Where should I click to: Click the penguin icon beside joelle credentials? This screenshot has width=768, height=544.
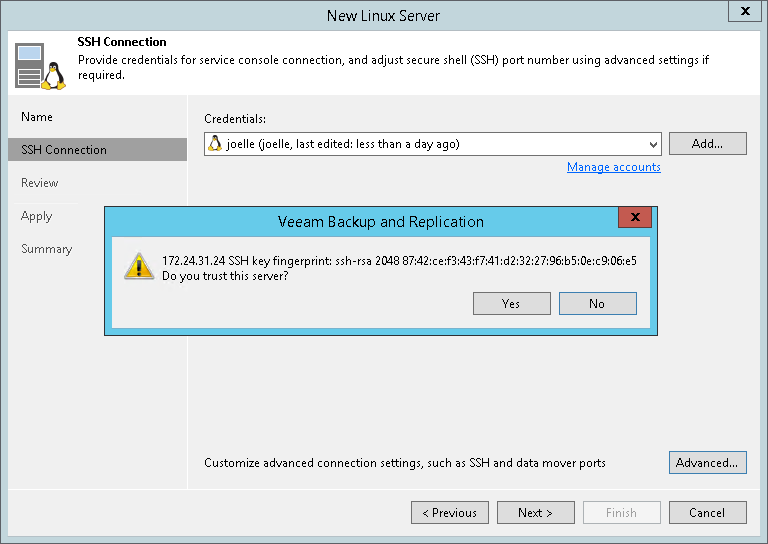(214, 144)
